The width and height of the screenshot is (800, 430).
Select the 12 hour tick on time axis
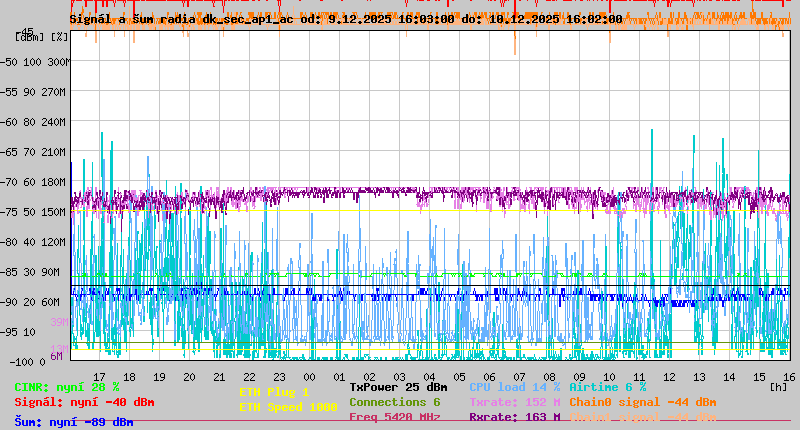669,376
